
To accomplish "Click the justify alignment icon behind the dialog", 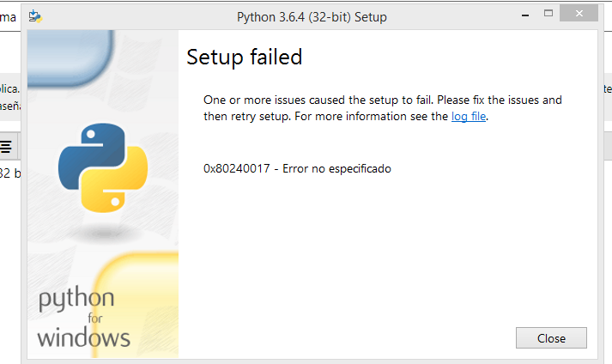I will pos(6,147).
